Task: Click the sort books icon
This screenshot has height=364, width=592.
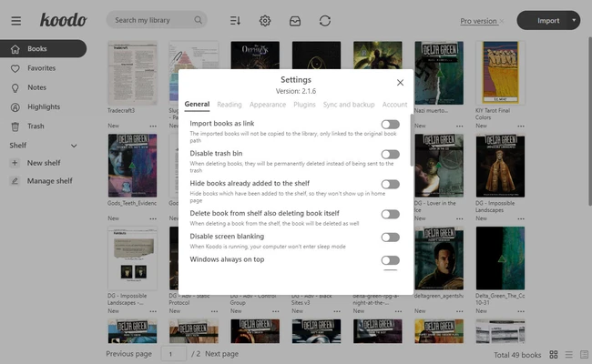Action: [x=235, y=21]
